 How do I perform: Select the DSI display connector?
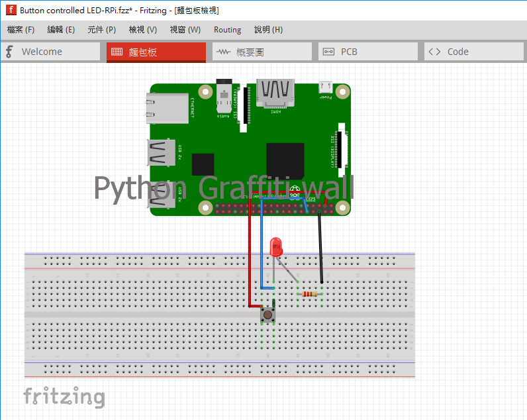(x=342, y=150)
